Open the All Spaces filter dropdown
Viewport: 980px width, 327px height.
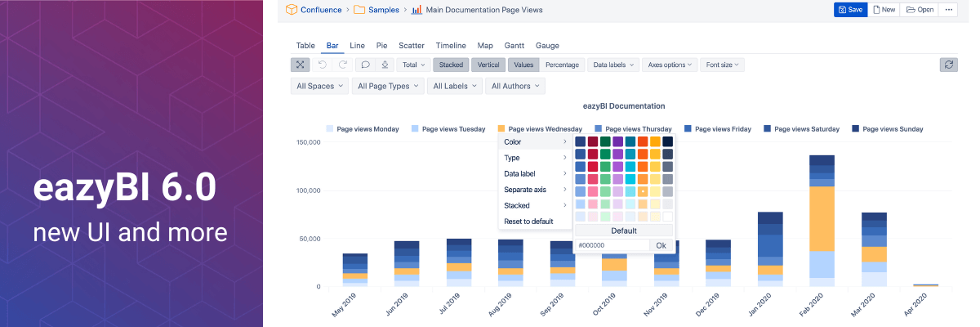point(319,86)
